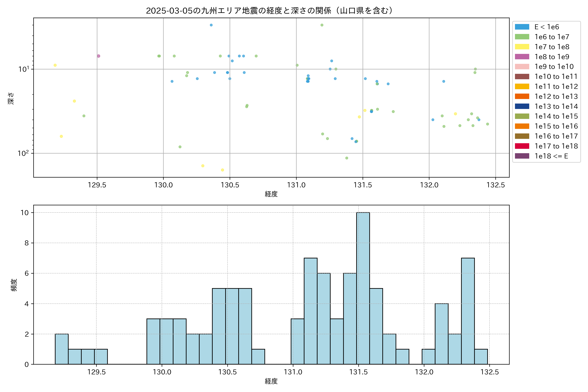Click the '1e11 to 1e12' legend label
The height and width of the screenshot is (392, 588).
click(556, 87)
